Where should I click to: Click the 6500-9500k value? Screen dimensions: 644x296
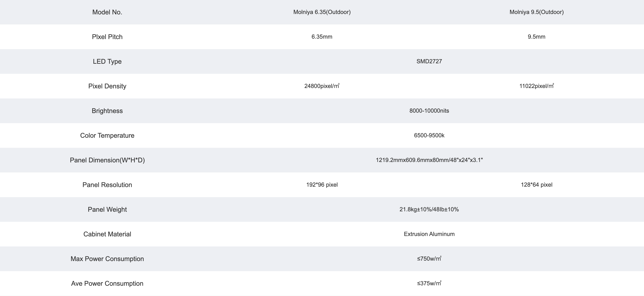pyautogui.click(x=429, y=135)
